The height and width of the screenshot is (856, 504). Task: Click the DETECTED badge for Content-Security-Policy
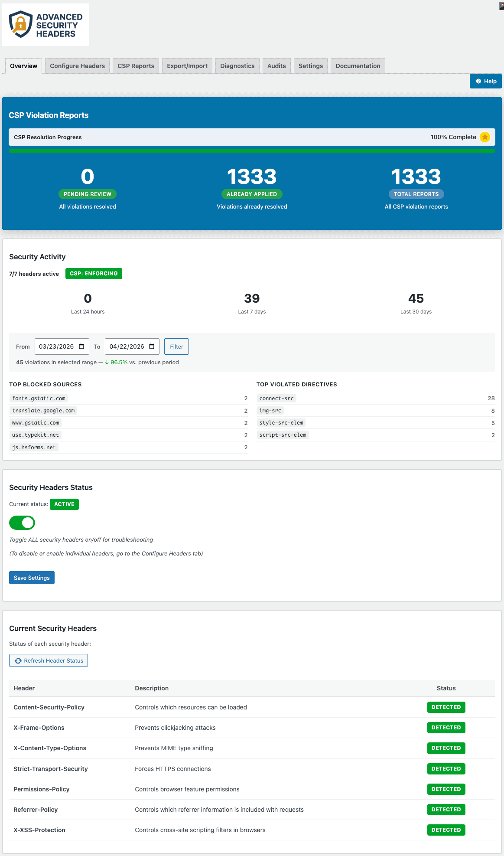click(x=446, y=707)
